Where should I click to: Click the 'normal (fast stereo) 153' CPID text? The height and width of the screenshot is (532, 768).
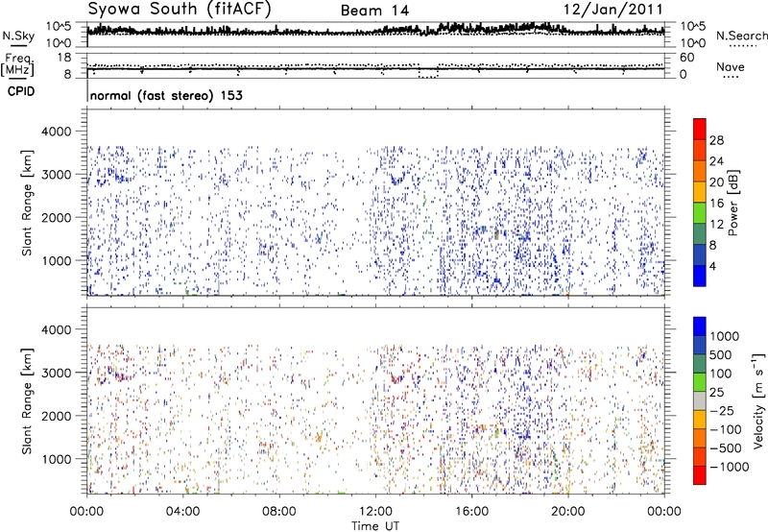pos(166,95)
